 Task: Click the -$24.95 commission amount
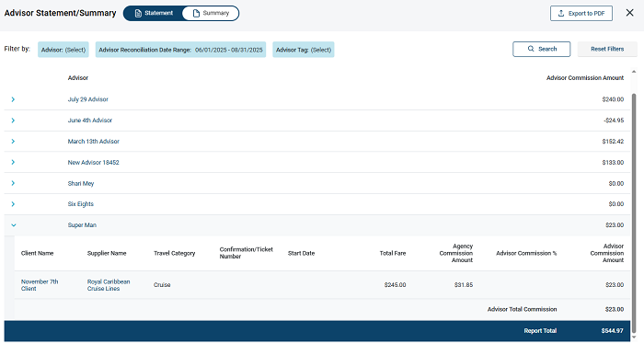point(614,120)
